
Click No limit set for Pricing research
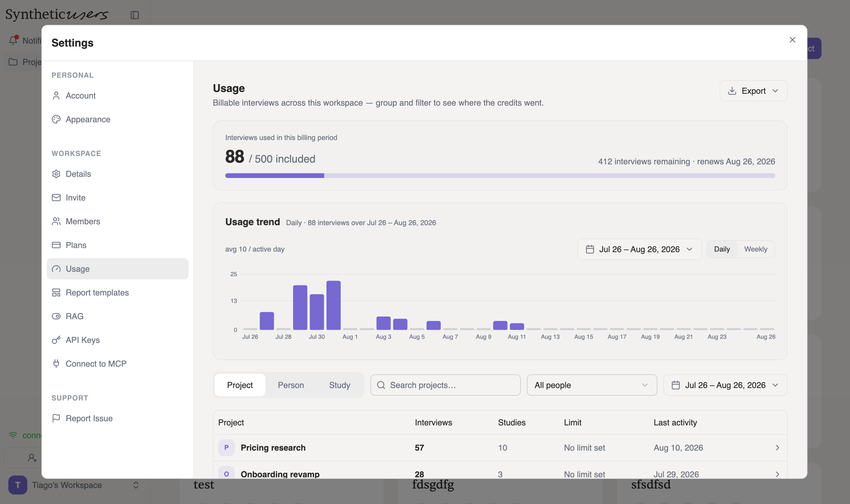pyautogui.click(x=584, y=448)
